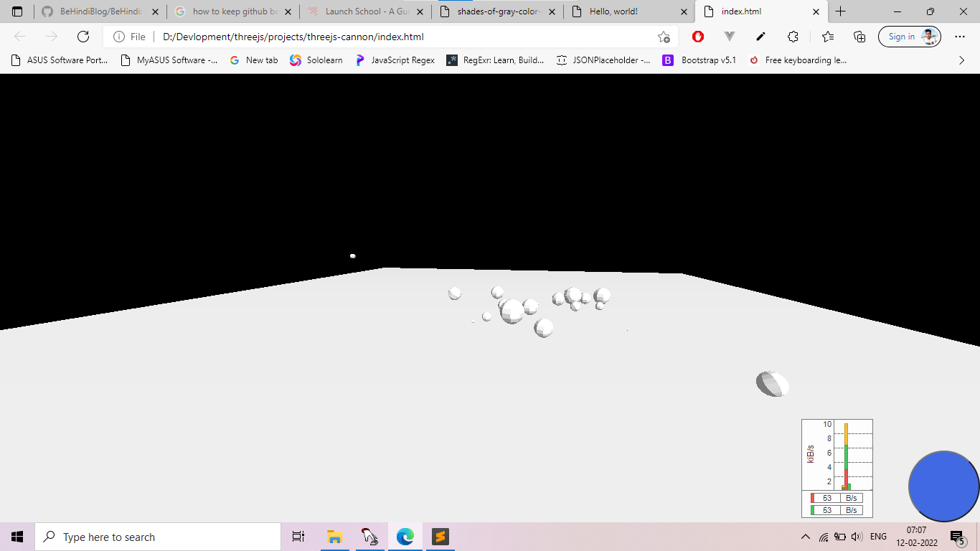Close the shades-of-gray-color tab
The image size is (980, 551).
pos(551,11)
